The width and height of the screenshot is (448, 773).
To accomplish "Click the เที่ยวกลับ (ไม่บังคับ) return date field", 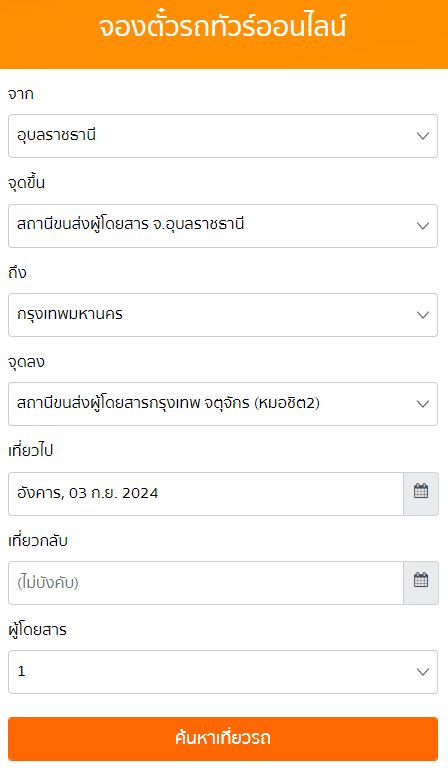I will (x=206, y=582).
